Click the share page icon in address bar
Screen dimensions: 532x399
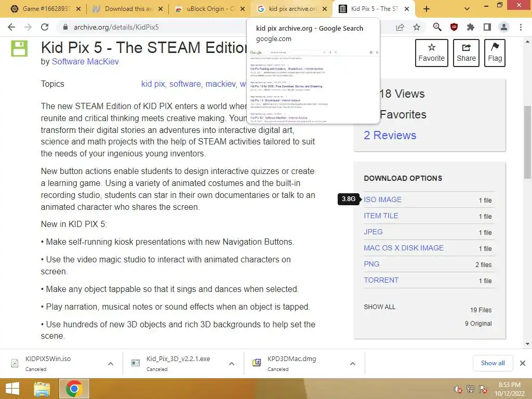pos(400,27)
